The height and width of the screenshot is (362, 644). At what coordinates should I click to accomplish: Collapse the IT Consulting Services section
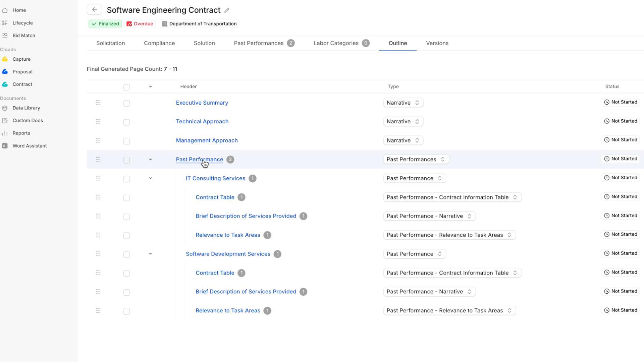[x=150, y=178]
